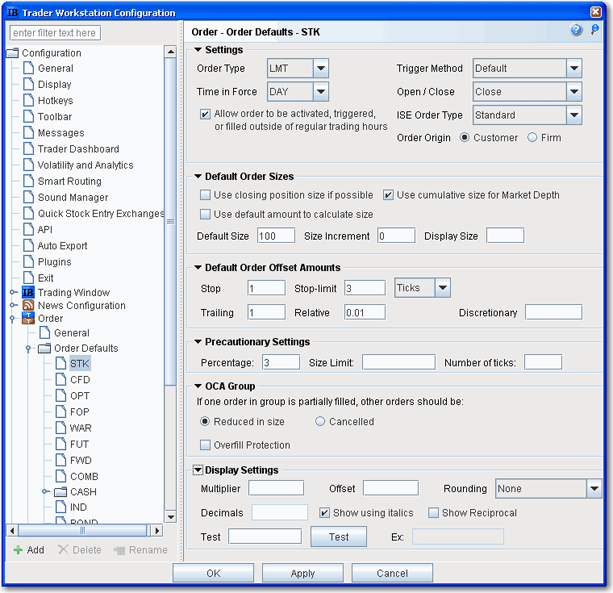The image size is (613, 593).
Task: Click the Configuration root folder icon
Action: (13, 53)
